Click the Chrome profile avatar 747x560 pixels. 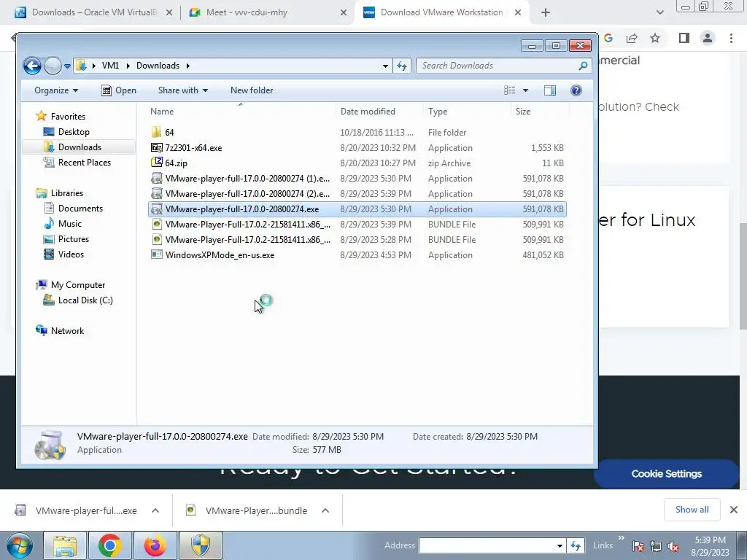708,38
